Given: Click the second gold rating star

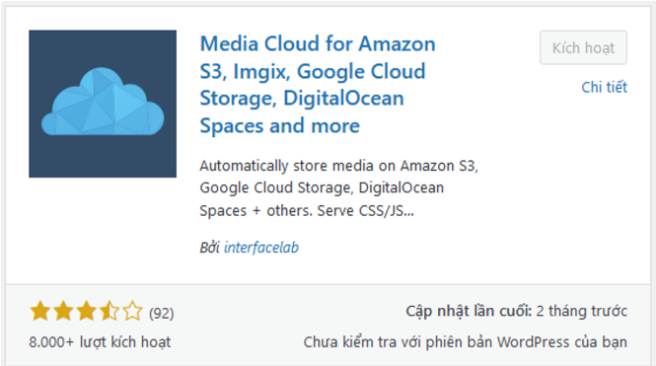Looking at the screenshot, I should tap(63, 311).
